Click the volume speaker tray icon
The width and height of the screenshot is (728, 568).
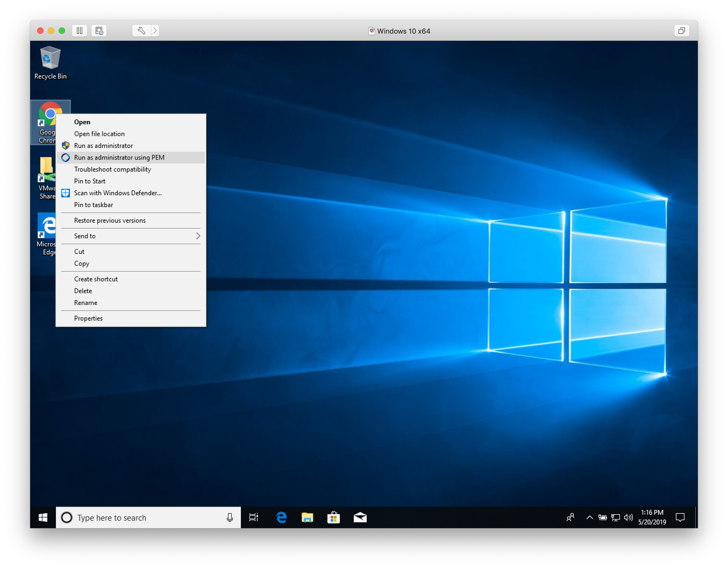pos(628,517)
